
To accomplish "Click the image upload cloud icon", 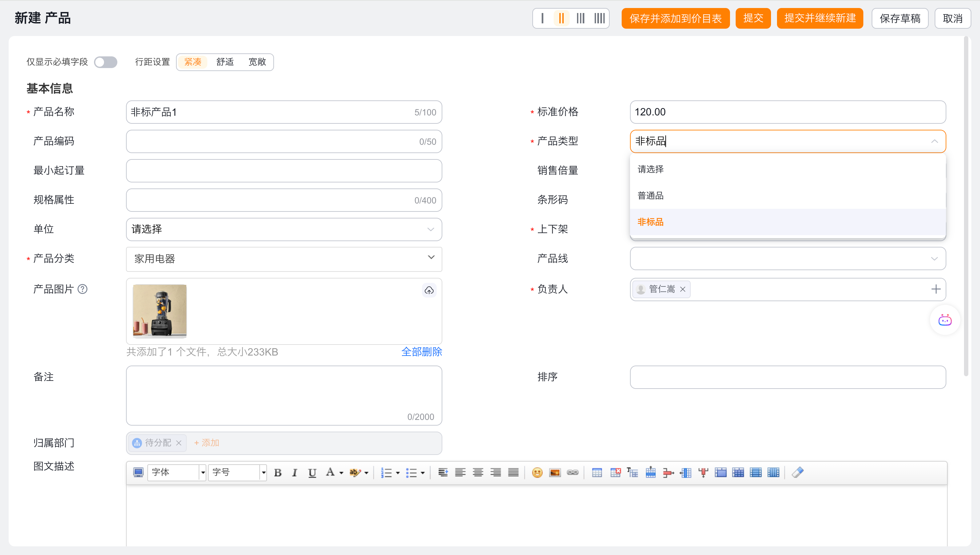I will pyautogui.click(x=429, y=291).
